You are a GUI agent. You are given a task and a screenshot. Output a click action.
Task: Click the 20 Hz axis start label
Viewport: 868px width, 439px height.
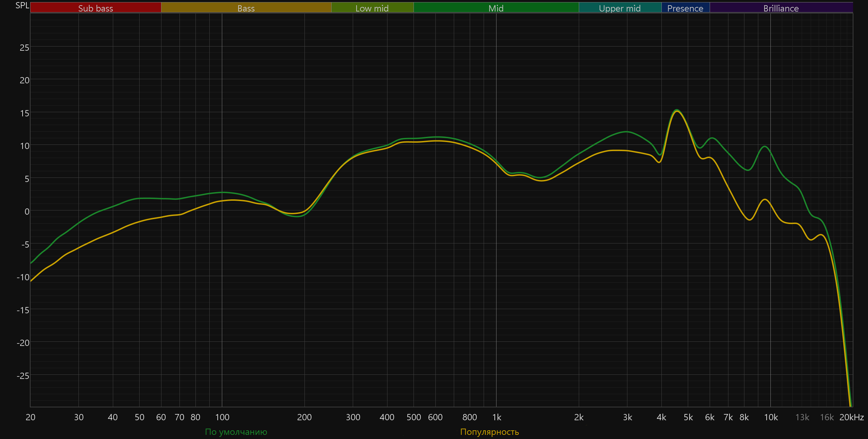point(31,417)
